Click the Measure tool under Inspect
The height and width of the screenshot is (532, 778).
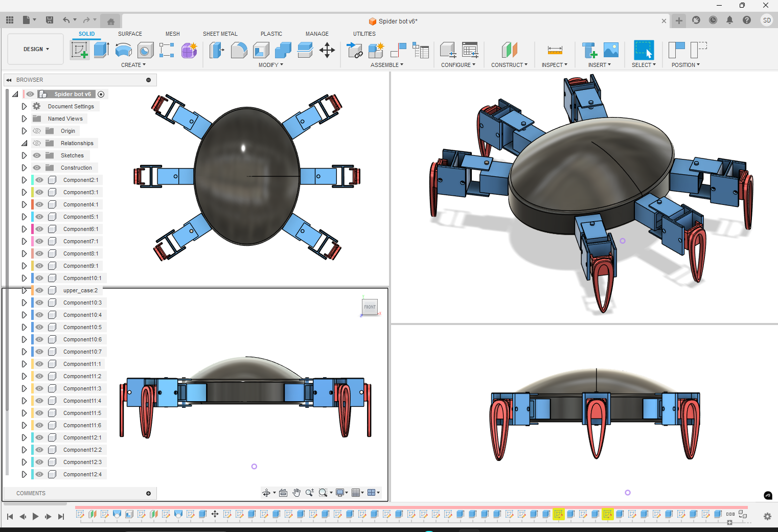(555, 50)
